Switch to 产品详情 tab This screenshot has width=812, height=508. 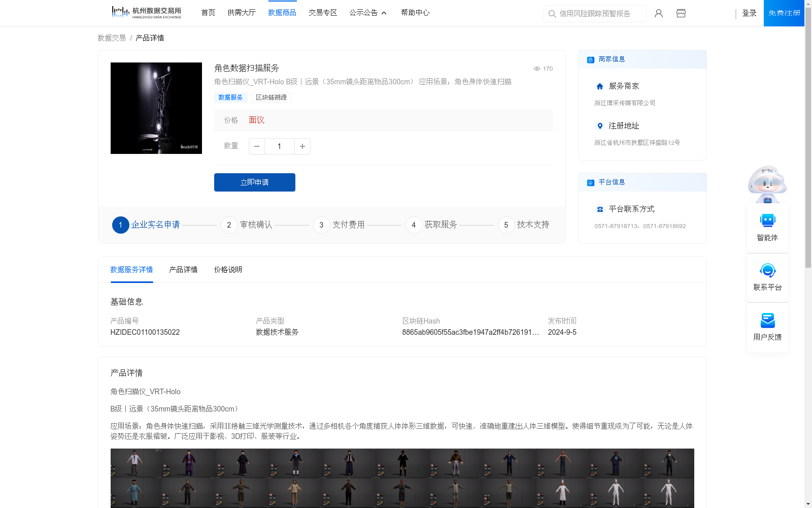point(183,270)
